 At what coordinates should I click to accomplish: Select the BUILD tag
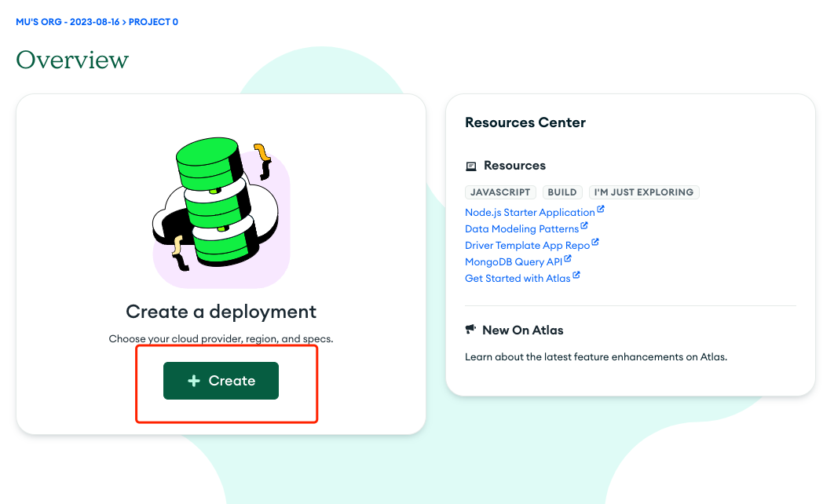pos(562,192)
